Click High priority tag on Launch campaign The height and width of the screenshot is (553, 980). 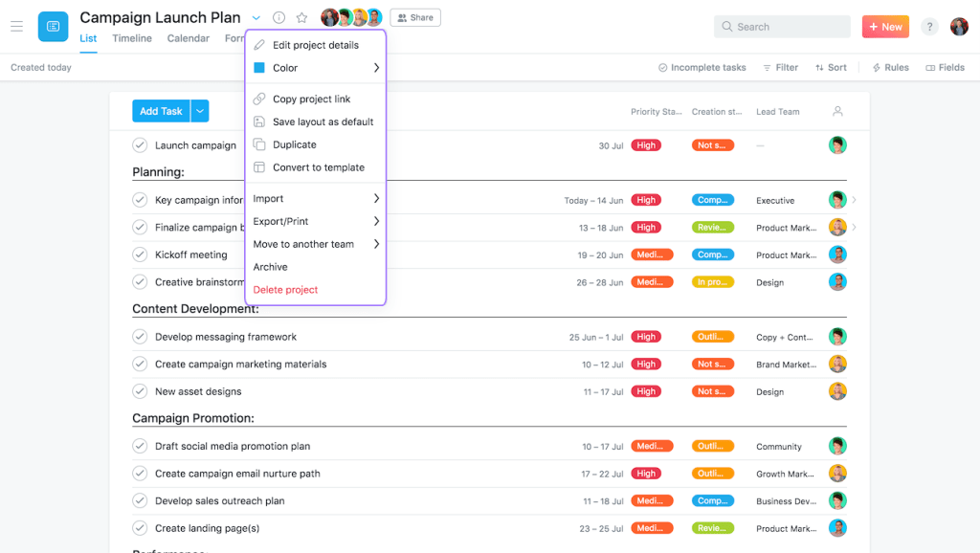pos(646,145)
